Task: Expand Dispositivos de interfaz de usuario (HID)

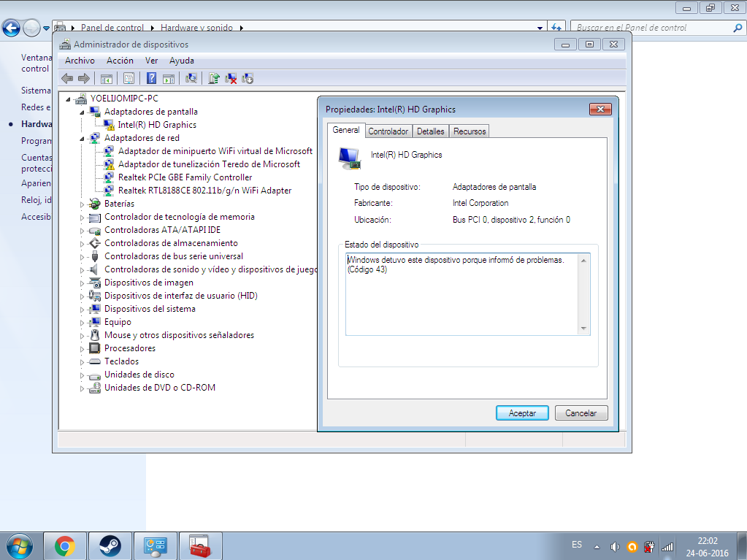Action: coord(82,296)
